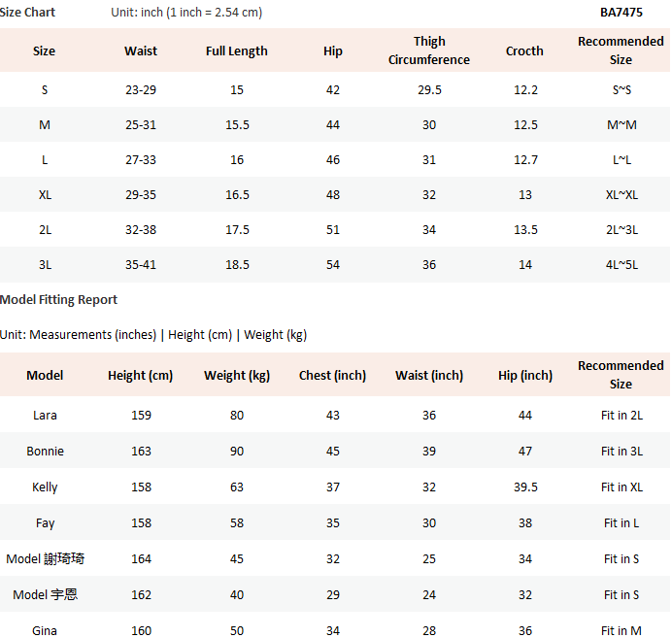Image resolution: width=672 pixels, height=638 pixels.
Task: Click the model name Lara
Action: tap(45, 415)
